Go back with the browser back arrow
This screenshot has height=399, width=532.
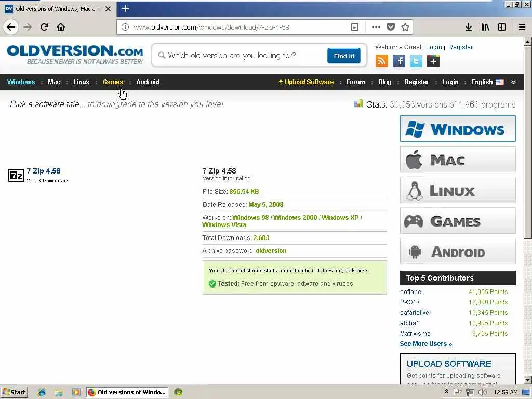coord(11,27)
